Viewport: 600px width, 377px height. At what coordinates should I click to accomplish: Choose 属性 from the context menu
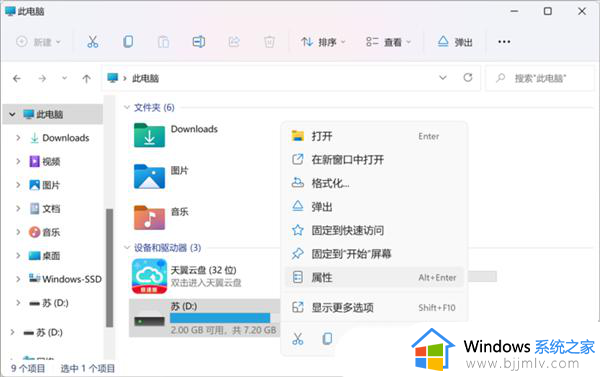tap(375, 277)
